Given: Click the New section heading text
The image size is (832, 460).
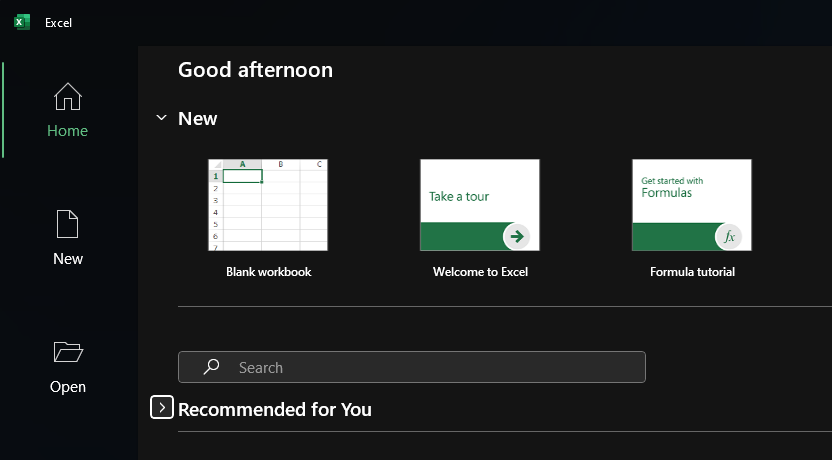Looking at the screenshot, I should pyautogui.click(x=197, y=118).
